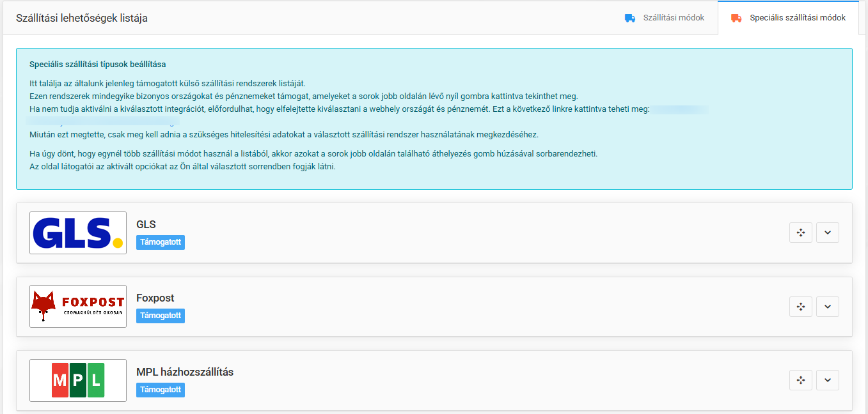Expand the MPL házhozszállítás row
This screenshot has width=868, height=414.
point(827,380)
